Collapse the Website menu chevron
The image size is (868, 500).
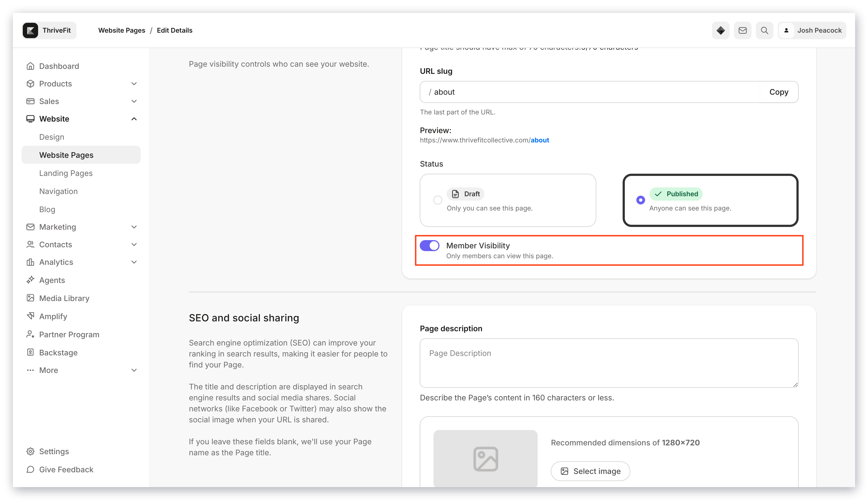(134, 119)
